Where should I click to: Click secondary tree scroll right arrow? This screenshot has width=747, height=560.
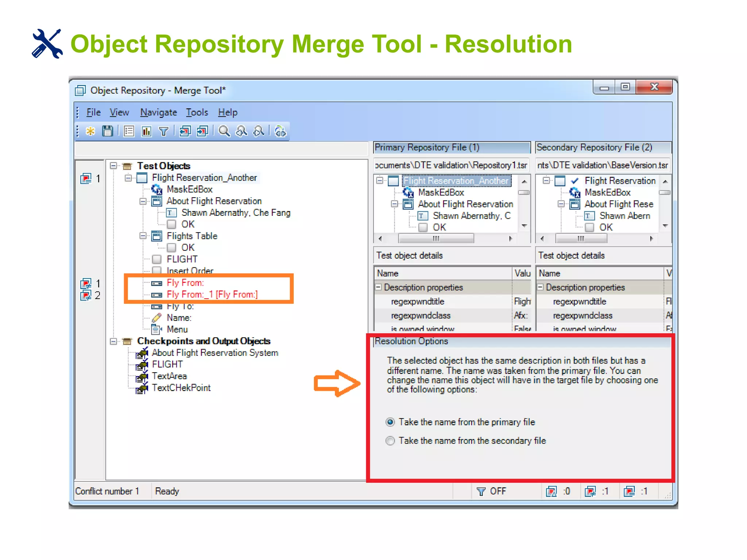[x=651, y=238]
